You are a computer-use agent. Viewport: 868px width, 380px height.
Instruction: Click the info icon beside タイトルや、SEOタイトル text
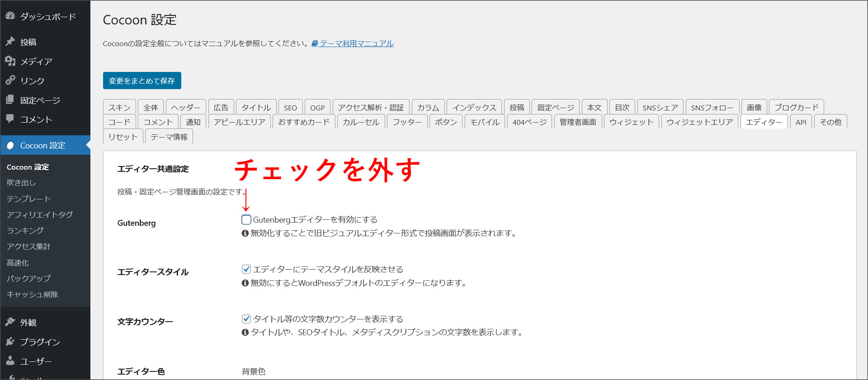(x=245, y=332)
